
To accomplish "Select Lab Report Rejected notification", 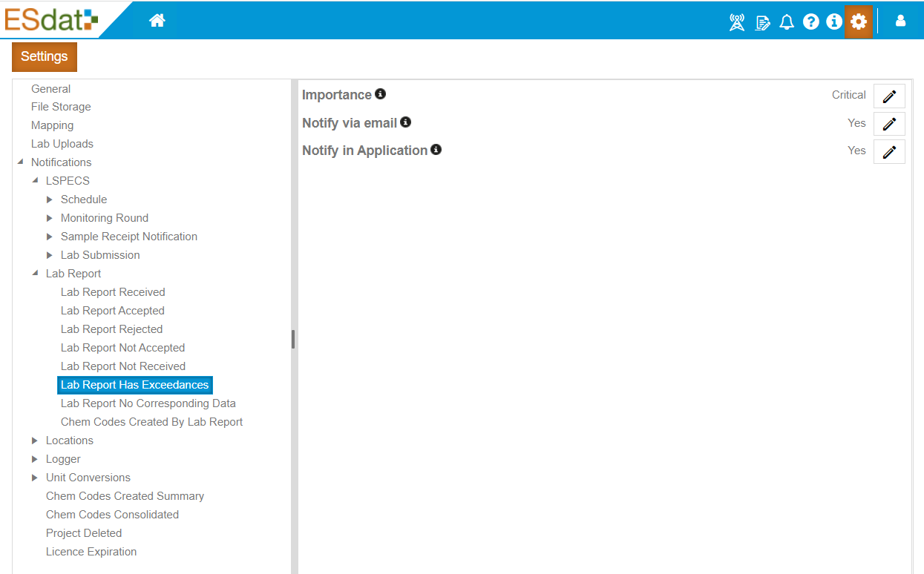I will [x=111, y=329].
